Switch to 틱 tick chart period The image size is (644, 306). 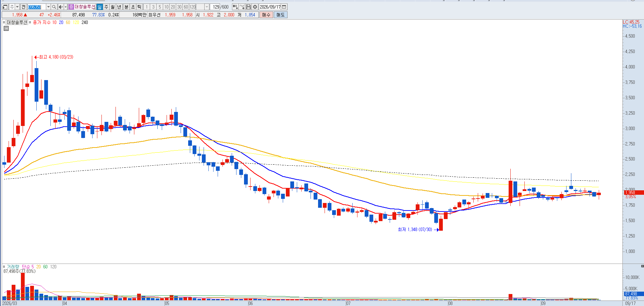click(139, 7)
